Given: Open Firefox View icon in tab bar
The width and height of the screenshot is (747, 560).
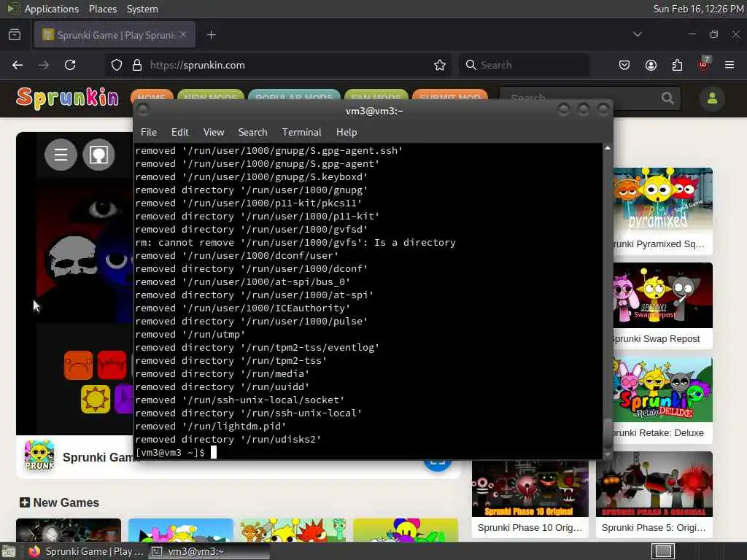Looking at the screenshot, I should 15,35.
